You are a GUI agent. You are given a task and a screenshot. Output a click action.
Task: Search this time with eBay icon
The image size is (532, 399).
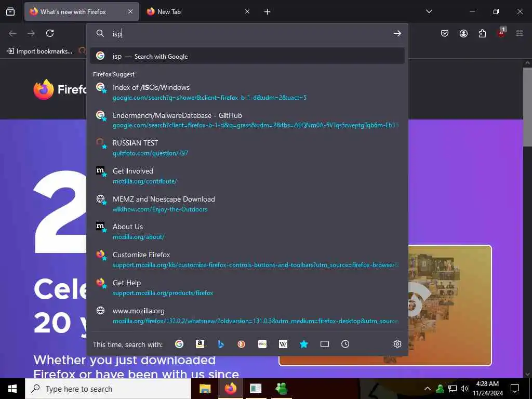pyautogui.click(x=262, y=344)
